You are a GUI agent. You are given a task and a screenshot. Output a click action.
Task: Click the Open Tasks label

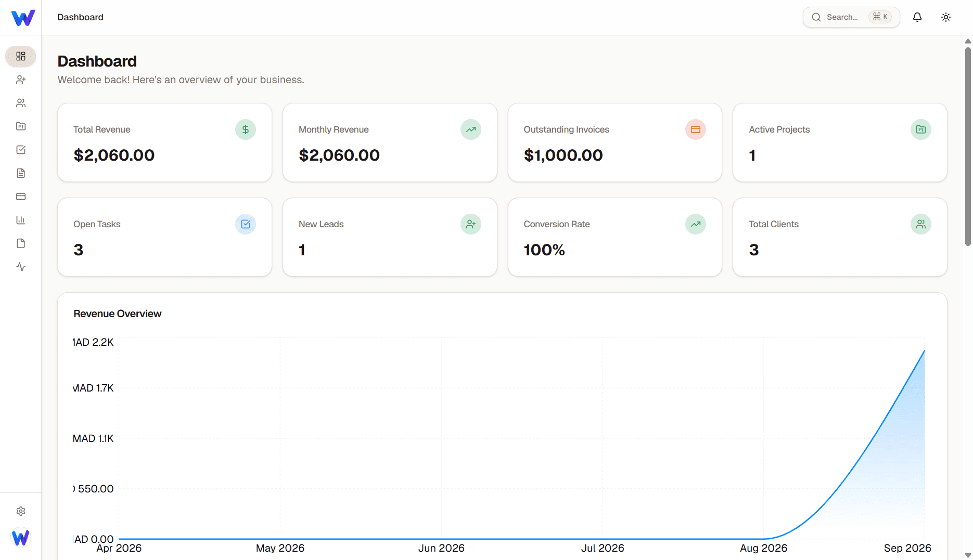point(97,224)
